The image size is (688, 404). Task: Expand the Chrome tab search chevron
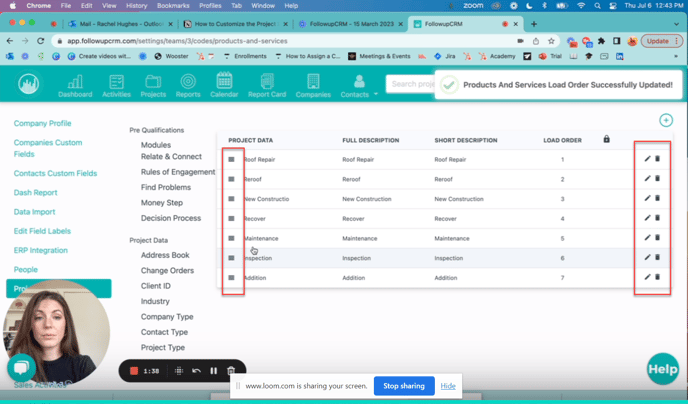pos(676,24)
